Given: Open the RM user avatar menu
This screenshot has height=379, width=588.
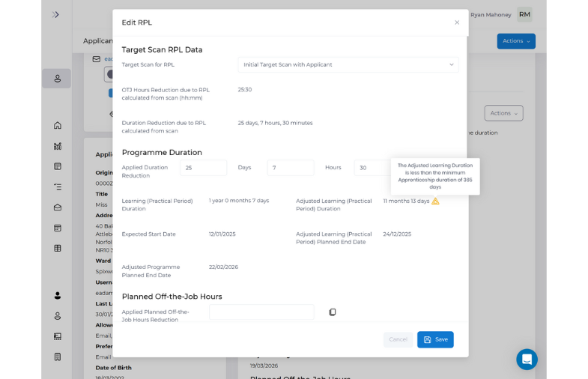Looking at the screenshot, I should [x=524, y=15].
